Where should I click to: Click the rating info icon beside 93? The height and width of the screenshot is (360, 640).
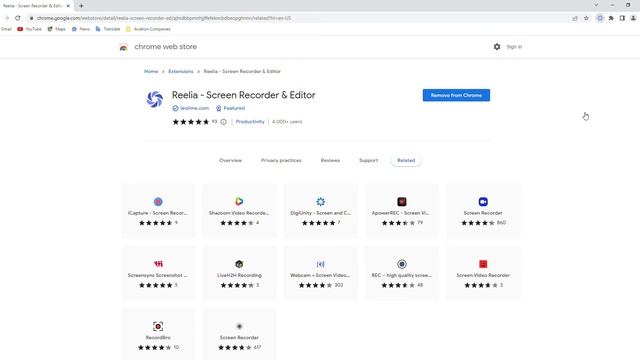pyautogui.click(x=223, y=122)
